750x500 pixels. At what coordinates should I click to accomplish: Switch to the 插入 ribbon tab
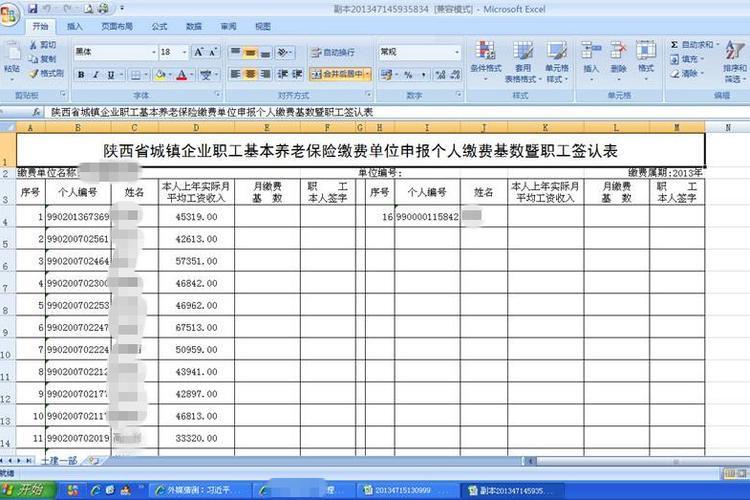click(74, 27)
